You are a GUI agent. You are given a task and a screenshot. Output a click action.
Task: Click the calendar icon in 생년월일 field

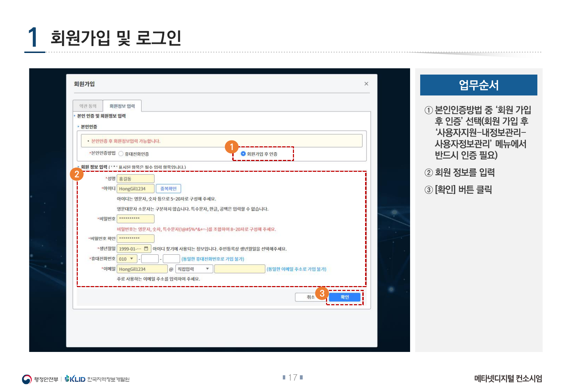[146, 248]
